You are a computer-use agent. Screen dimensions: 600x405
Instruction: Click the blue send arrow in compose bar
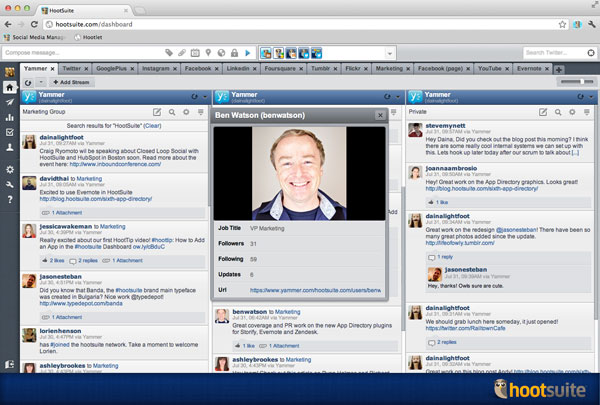248,53
